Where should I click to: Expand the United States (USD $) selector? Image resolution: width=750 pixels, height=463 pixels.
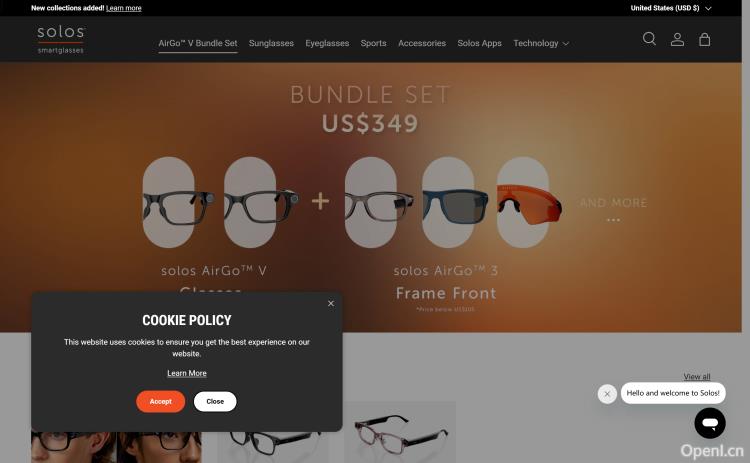(x=671, y=8)
